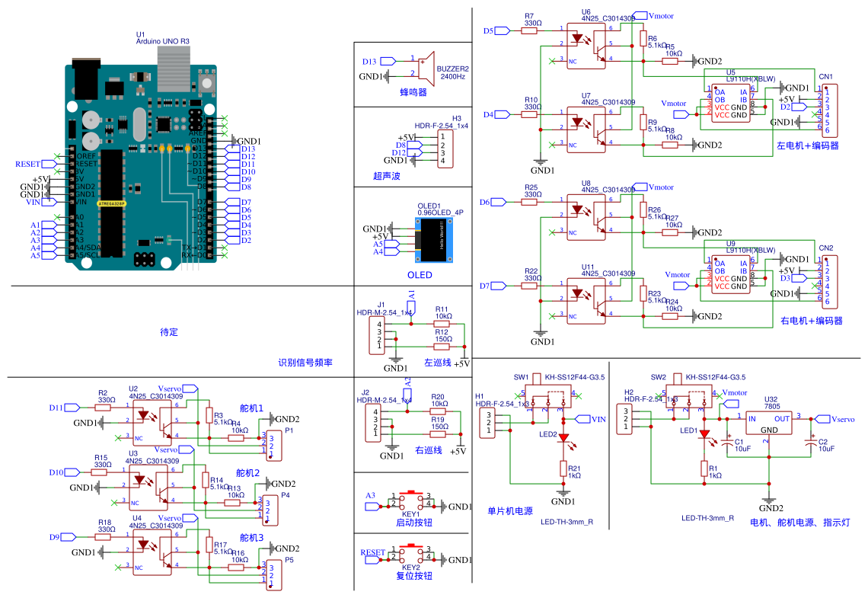Screen dimensions: 868x598
Task: Select the R21 1kΩ resistor
Action: pyautogui.click(x=563, y=468)
